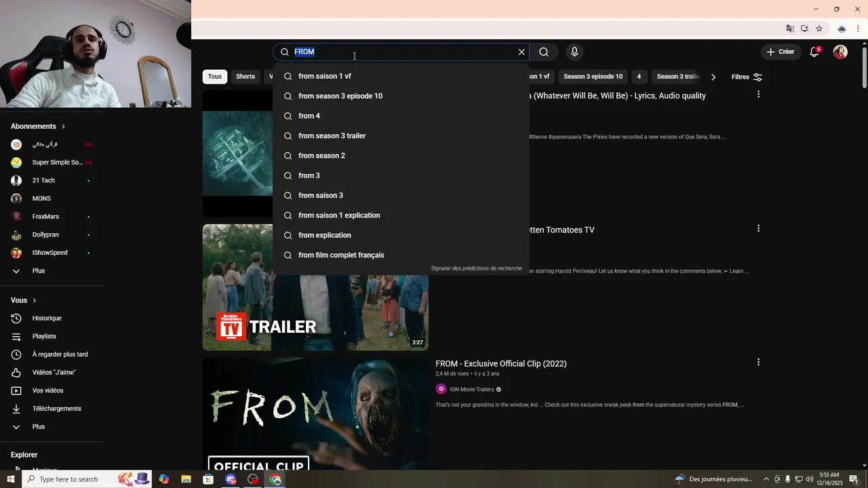Screen dimensions: 868x488
Task: Open options menu for the Que Sera Sera video
Action: (x=758, y=94)
